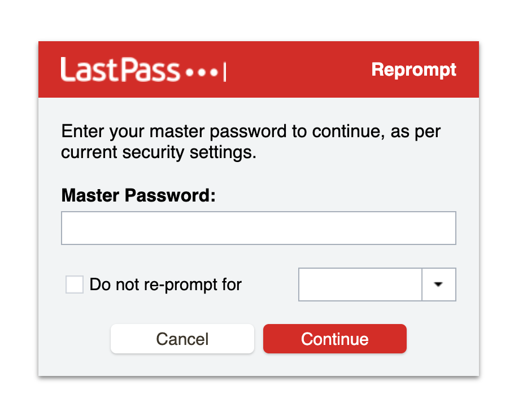This screenshot has height=420, width=514.
Task: Click the "Master Password:" label
Action: coord(138,196)
